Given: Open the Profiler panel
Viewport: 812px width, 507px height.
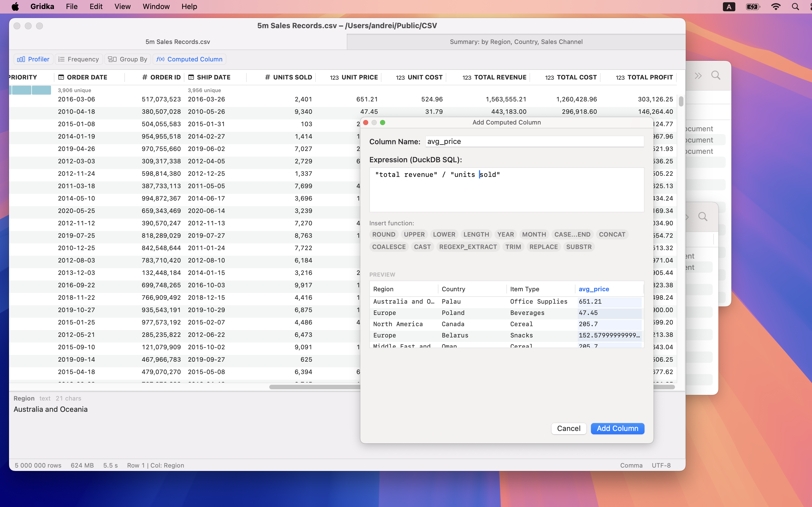Looking at the screenshot, I should click(33, 59).
